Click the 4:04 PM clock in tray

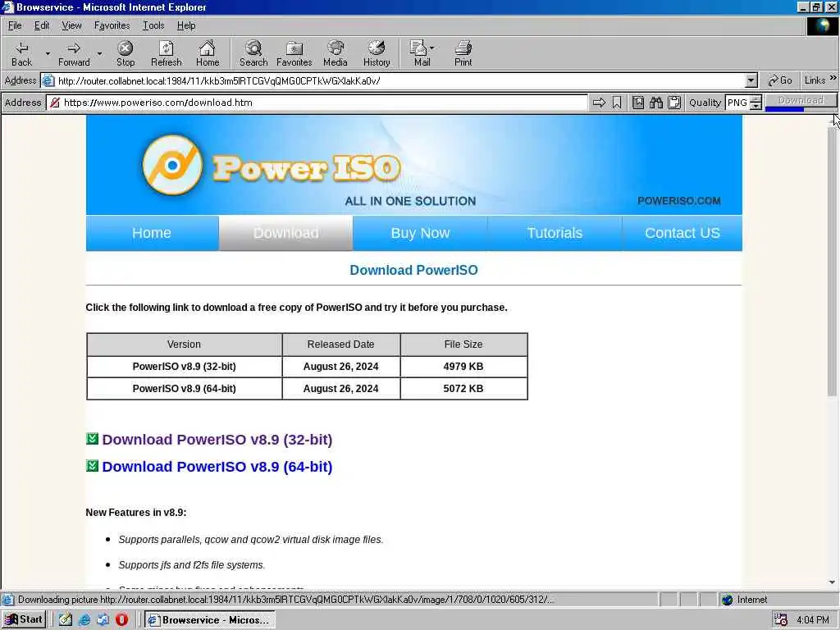813,620
